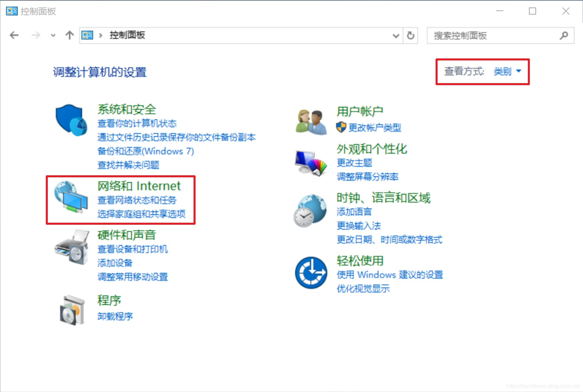
Task: Expand the recent locations chevron near back button
Action: pos(53,35)
